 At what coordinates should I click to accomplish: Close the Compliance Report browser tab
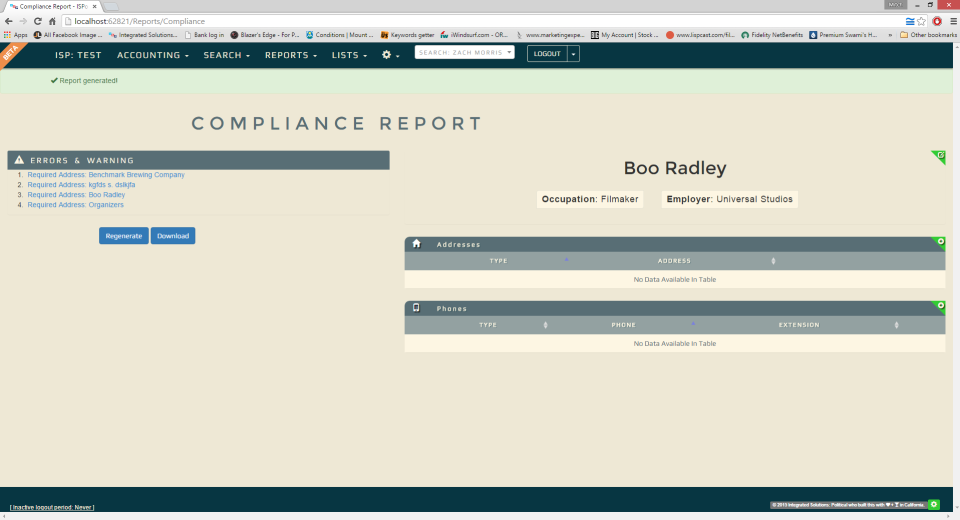click(x=94, y=6)
